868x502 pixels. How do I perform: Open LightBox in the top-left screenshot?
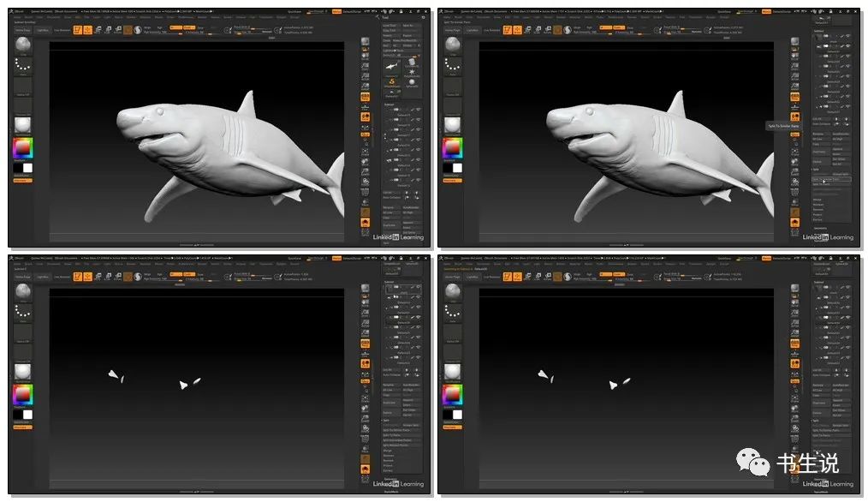tap(40, 30)
